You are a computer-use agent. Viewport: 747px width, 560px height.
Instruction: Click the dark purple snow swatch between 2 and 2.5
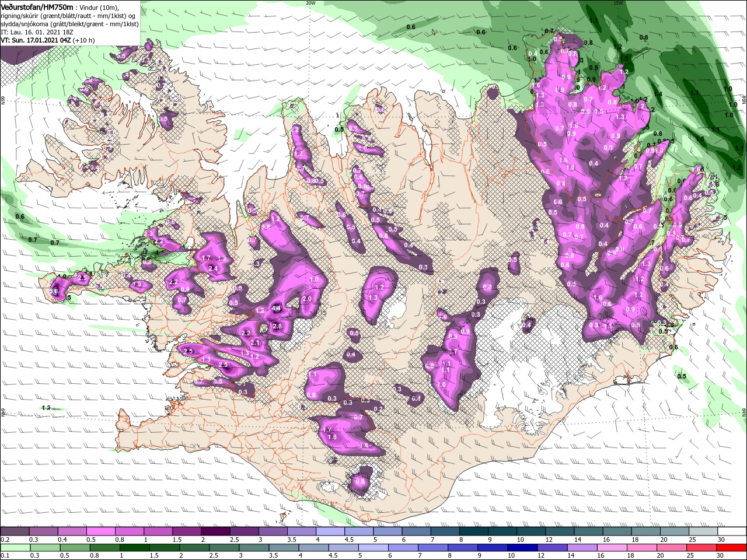(215, 531)
